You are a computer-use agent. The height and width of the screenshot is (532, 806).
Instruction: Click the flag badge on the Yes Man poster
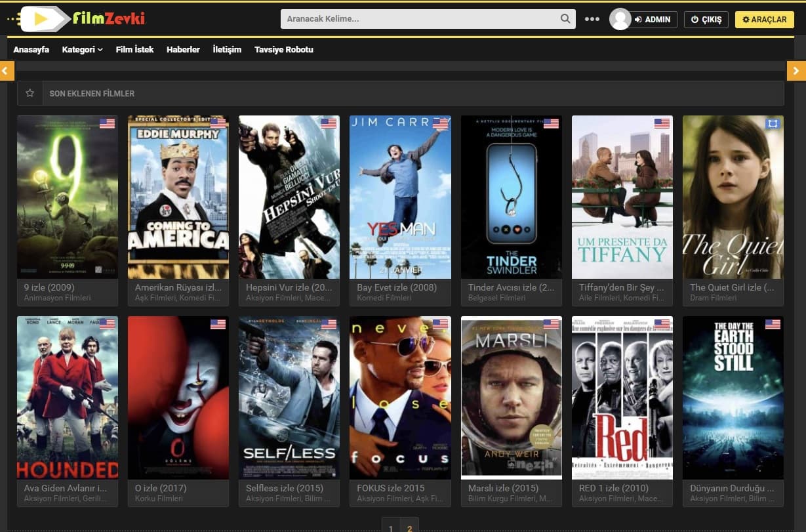(x=440, y=123)
